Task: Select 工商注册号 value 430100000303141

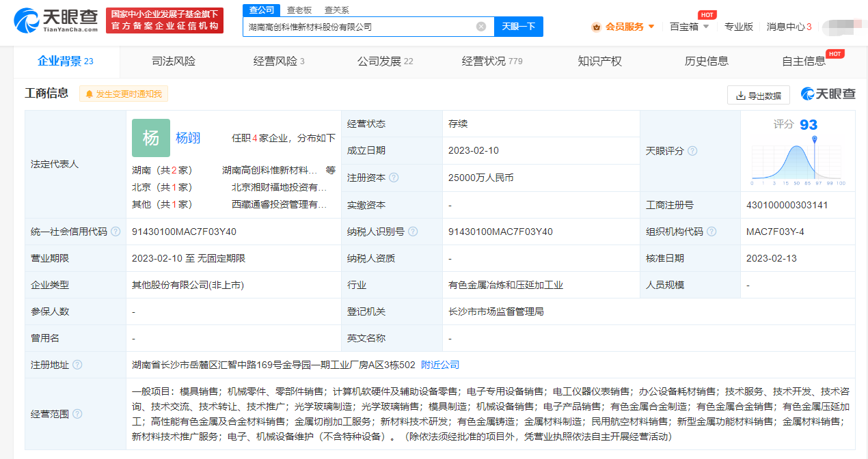Action: pyautogui.click(x=787, y=205)
